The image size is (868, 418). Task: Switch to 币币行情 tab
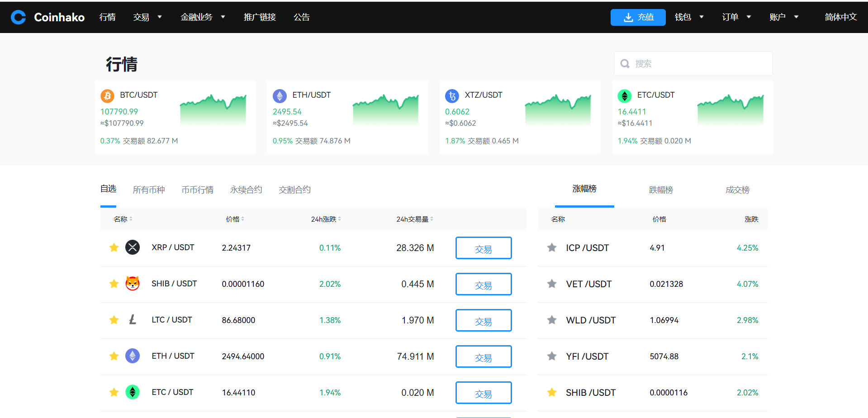tap(198, 190)
